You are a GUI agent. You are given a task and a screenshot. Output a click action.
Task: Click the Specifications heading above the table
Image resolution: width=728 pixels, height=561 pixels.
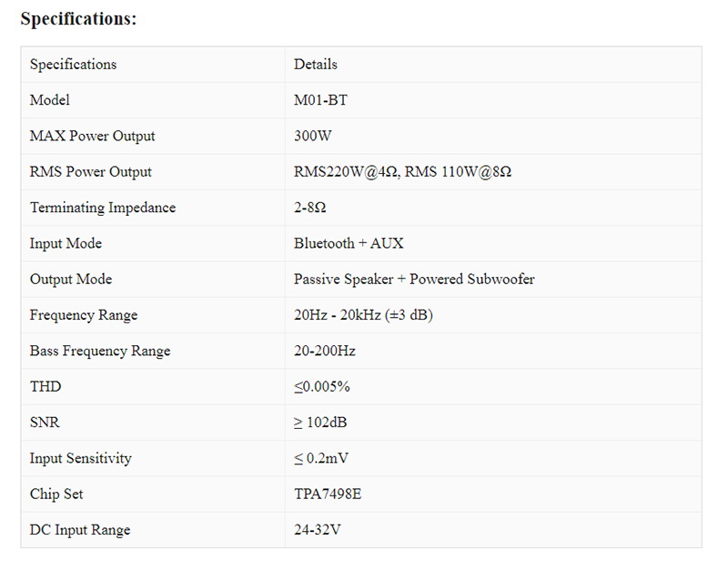pos(78,19)
